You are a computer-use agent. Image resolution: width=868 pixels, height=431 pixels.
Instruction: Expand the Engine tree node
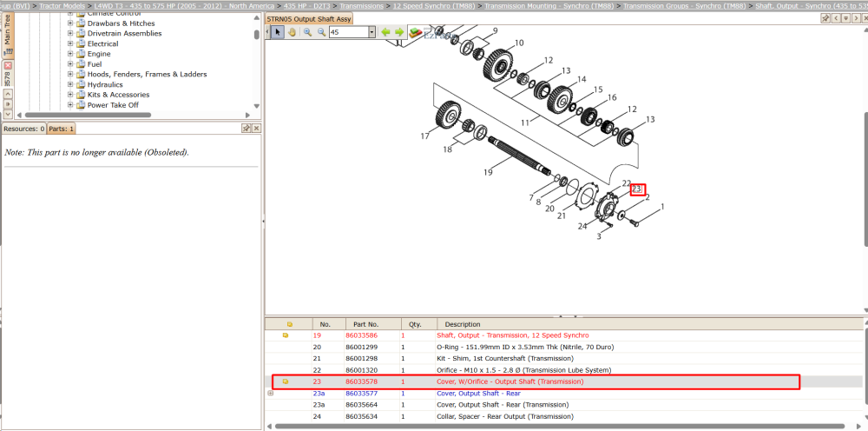coord(70,54)
